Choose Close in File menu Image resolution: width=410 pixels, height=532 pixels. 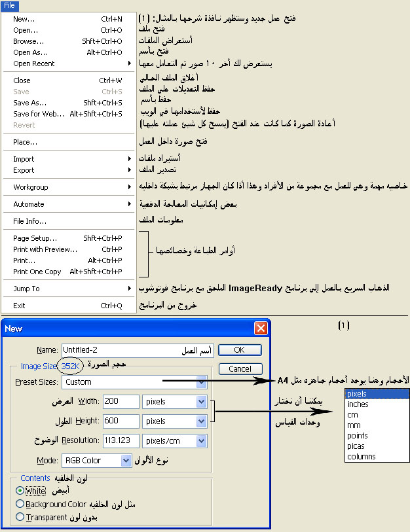click(x=68, y=80)
